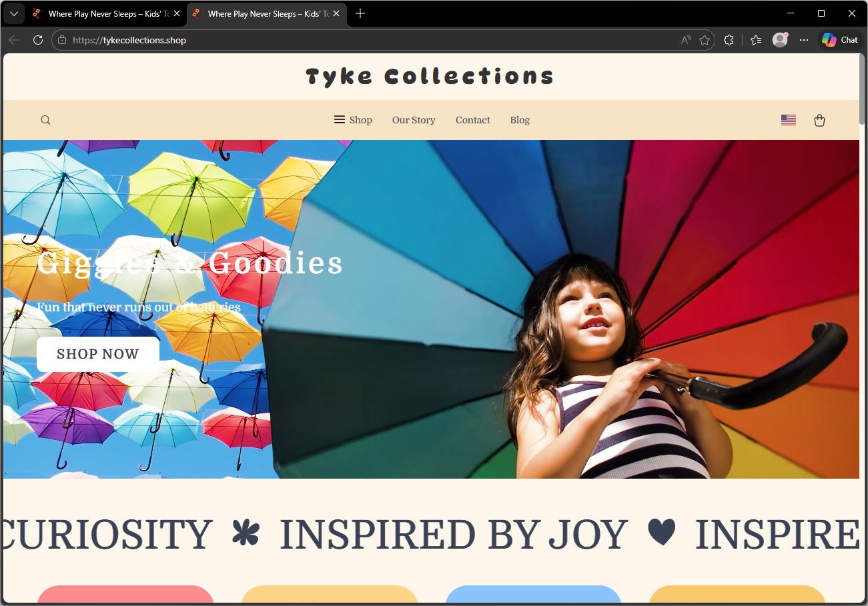
Task: Click the browser profile avatar icon
Action: click(779, 40)
